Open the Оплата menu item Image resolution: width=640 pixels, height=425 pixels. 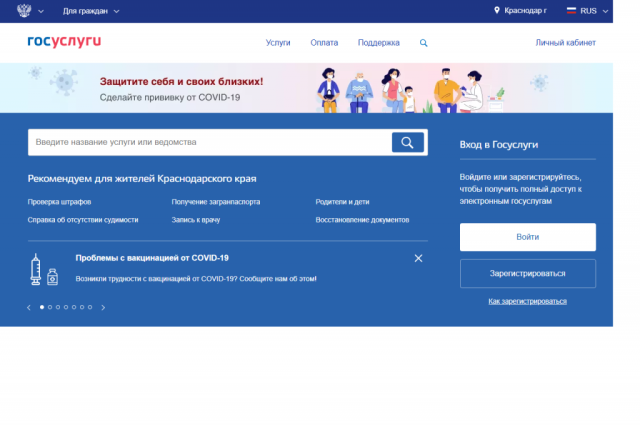tap(324, 43)
